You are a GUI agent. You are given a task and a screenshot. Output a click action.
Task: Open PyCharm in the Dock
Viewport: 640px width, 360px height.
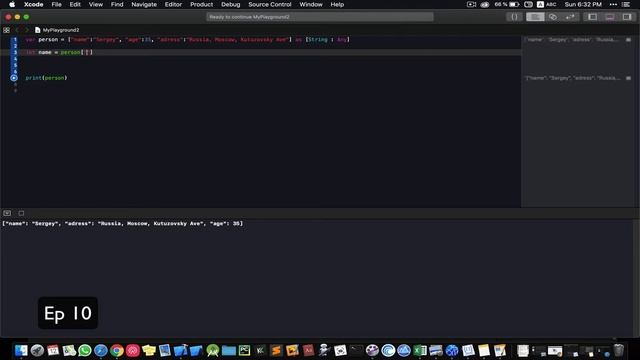click(244, 350)
